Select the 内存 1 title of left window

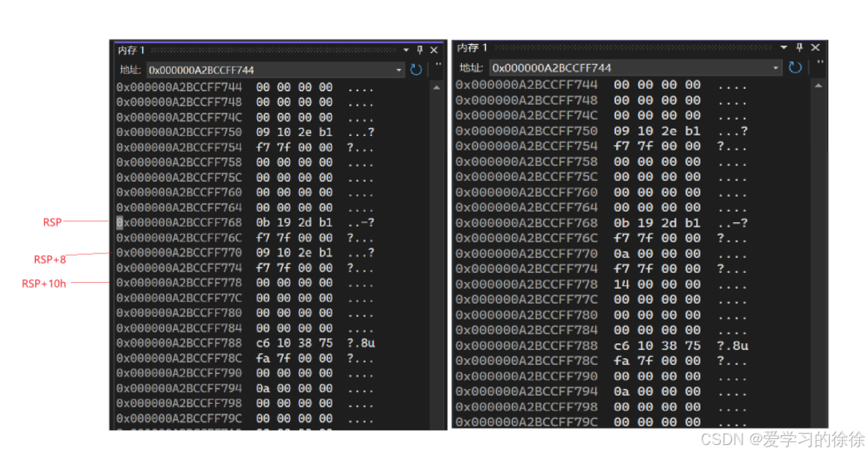click(131, 50)
